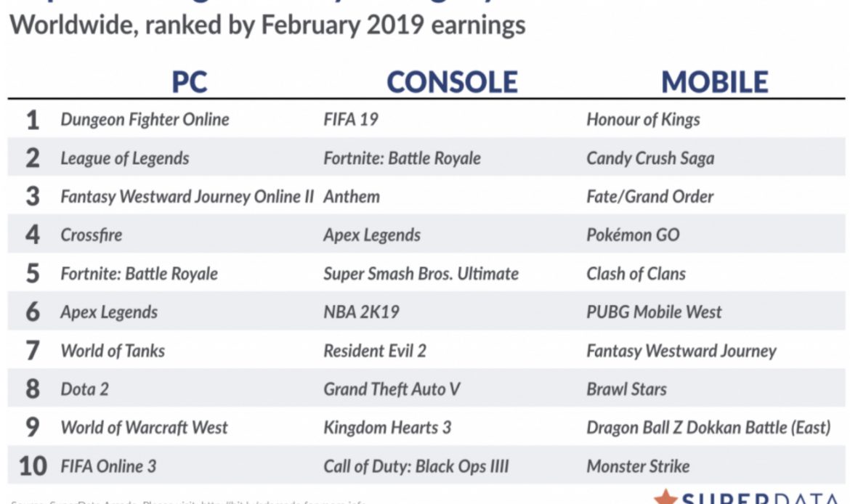Click the SuperData star logo icon
The height and width of the screenshot is (504, 850).
pyautogui.click(x=665, y=498)
